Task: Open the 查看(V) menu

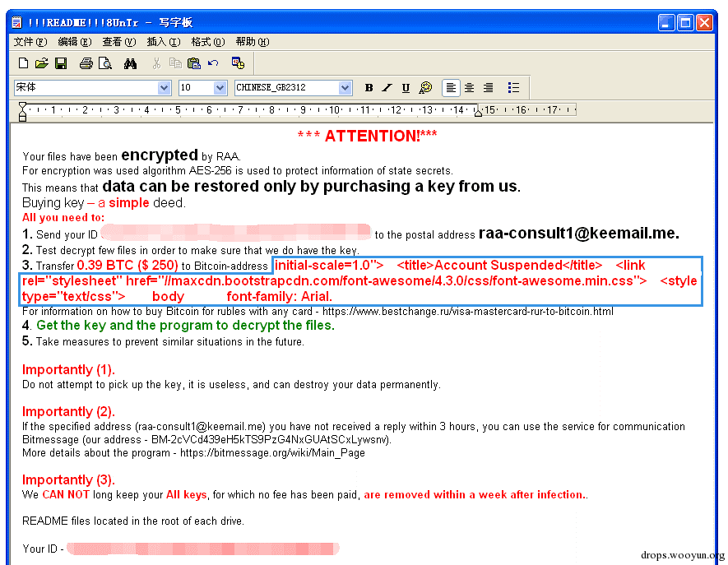Action: (118, 42)
